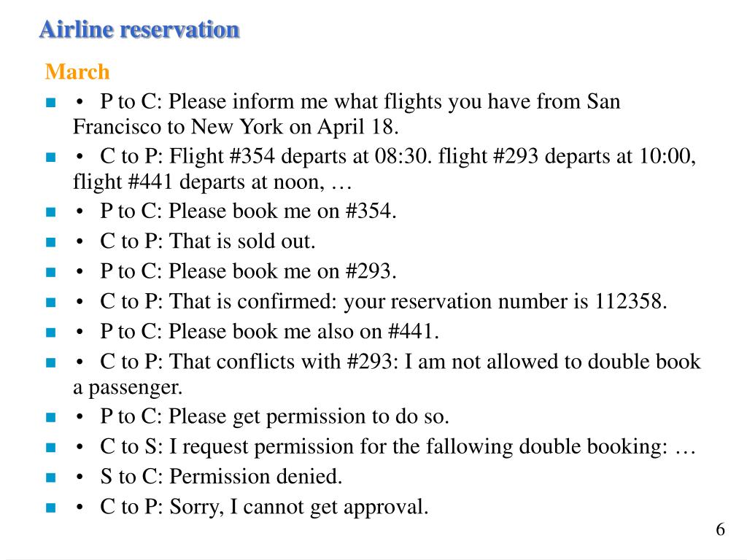The image size is (747, 560).
Task: Click the orange March heading
Action: coord(77,72)
